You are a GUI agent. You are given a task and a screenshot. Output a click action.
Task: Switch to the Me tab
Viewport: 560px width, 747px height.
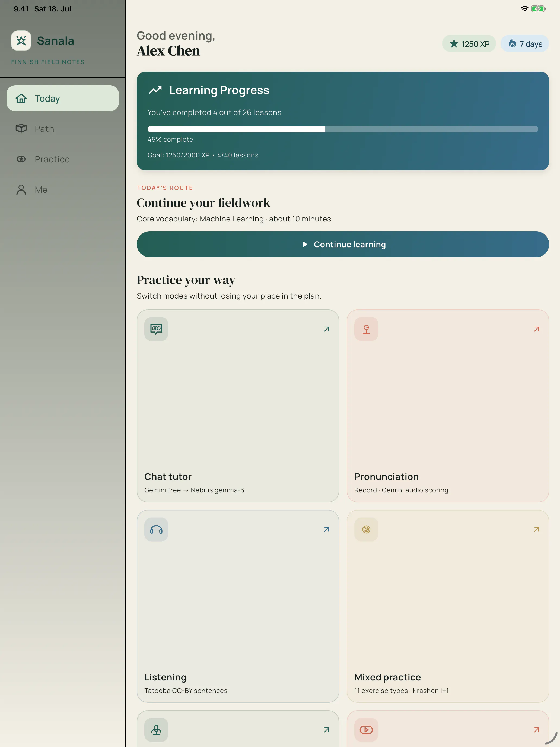(63, 189)
